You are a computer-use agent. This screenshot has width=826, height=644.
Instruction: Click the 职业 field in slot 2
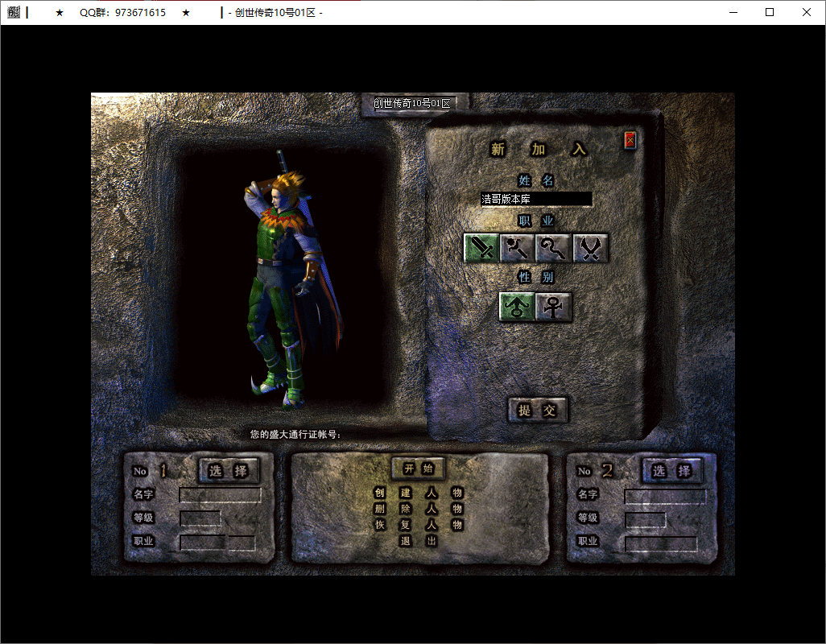(x=661, y=543)
